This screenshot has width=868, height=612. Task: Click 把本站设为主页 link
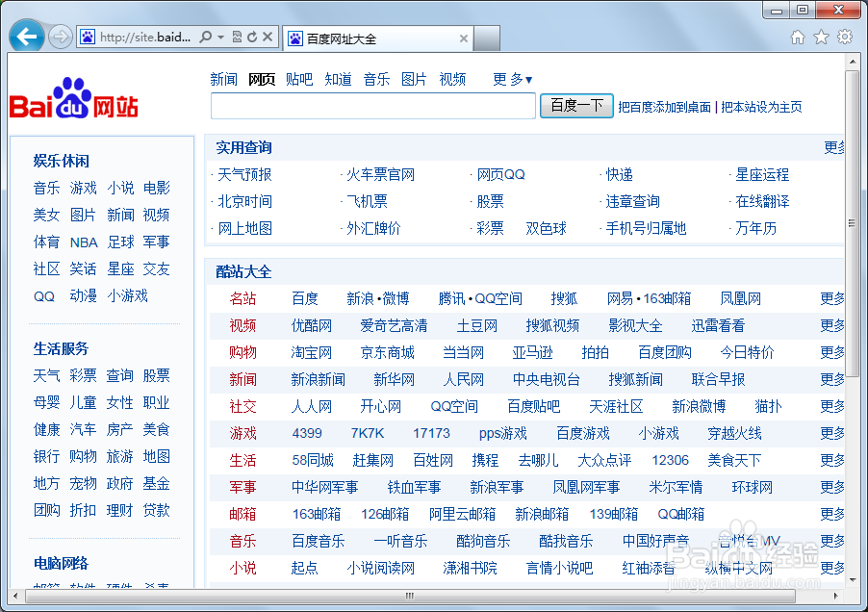tap(761, 108)
